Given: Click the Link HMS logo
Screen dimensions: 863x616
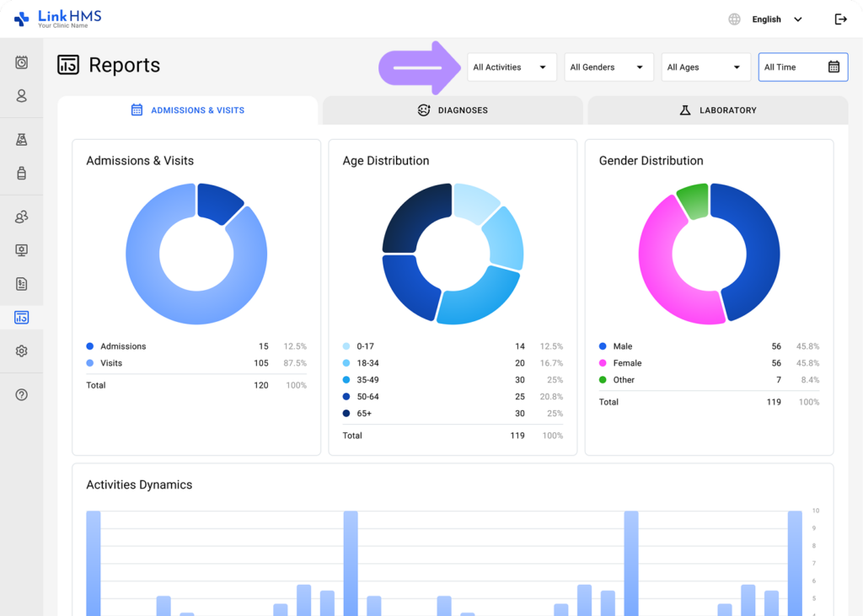Looking at the screenshot, I should pyautogui.click(x=59, y=18).
